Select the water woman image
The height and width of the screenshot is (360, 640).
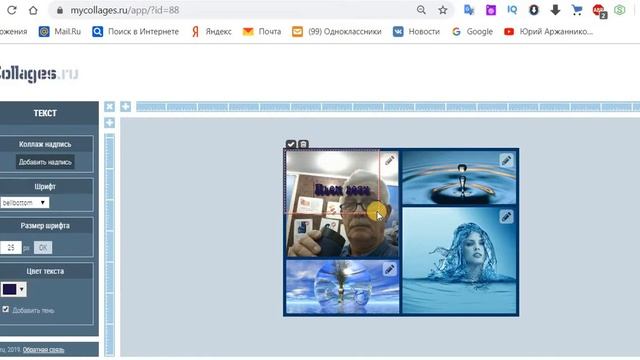tap(459, 260)
